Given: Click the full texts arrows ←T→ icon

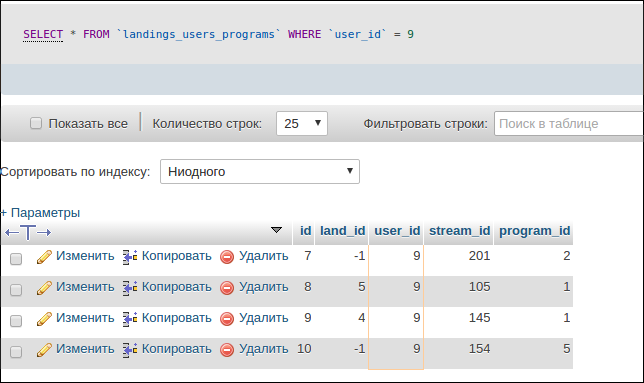Looking at the screenshot, I should coord(28,233).
